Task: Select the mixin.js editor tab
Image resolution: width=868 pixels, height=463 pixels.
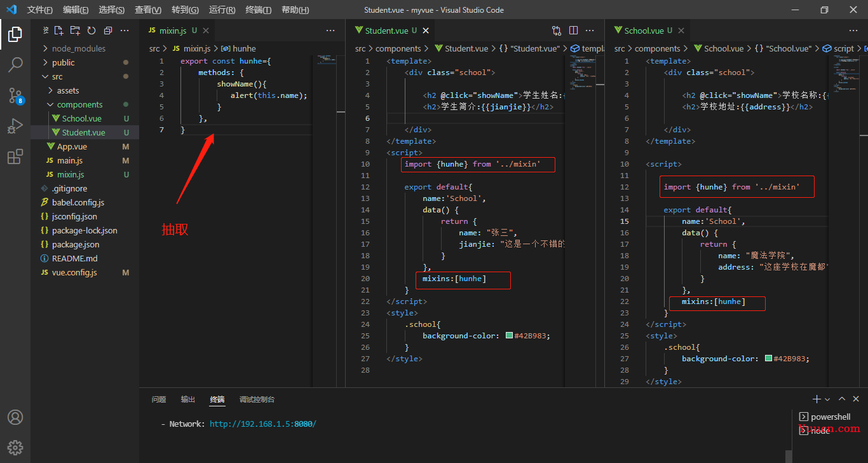Action: point(178,31)
